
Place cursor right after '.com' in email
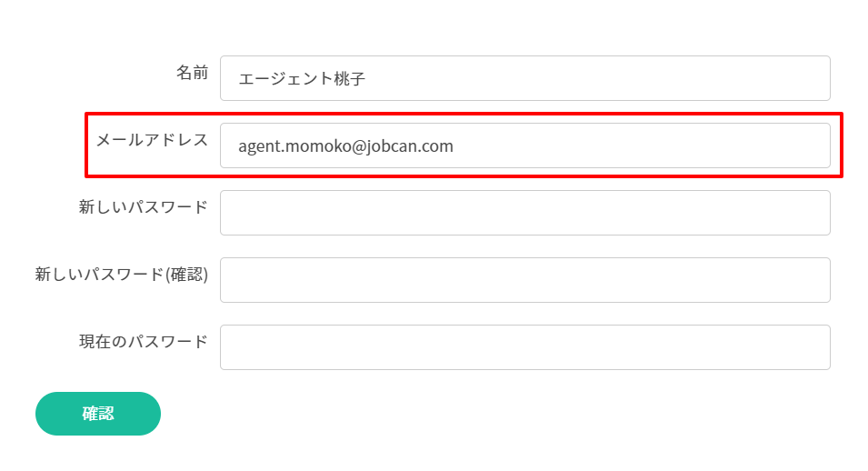click(454, 145)
